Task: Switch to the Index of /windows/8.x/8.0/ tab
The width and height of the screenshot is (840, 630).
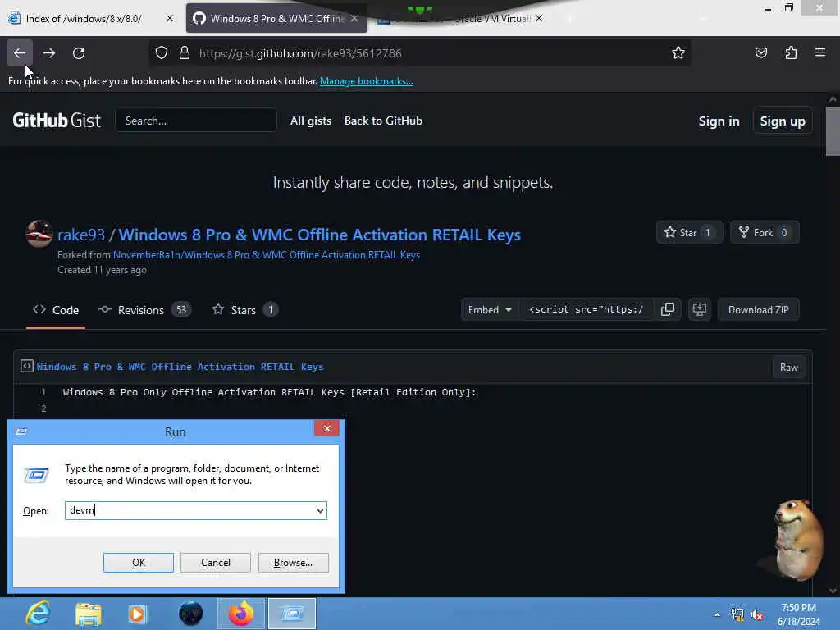Action: 84,18
